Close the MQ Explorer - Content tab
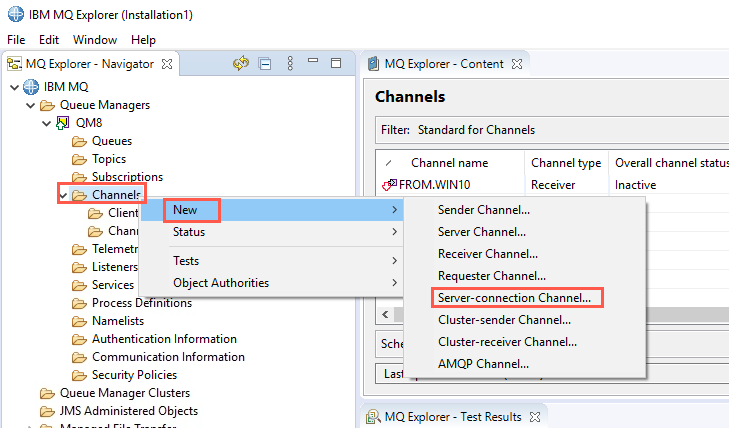 [517, 64]
